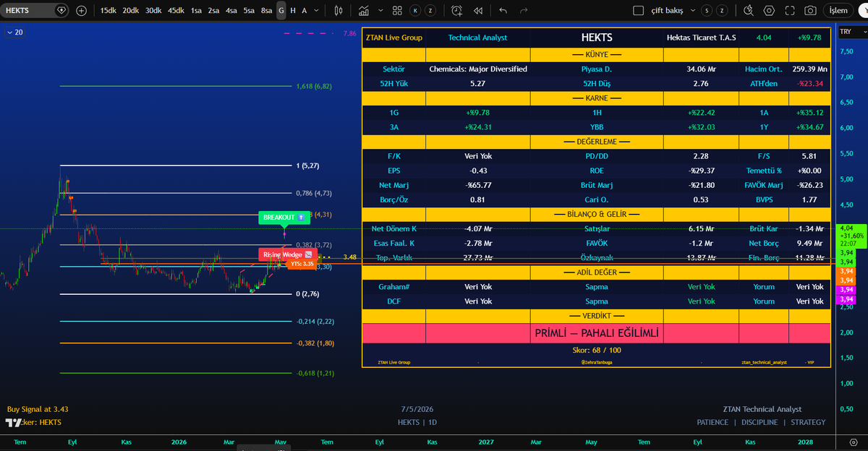Click the Rising Wedge pattern label
The width and height of the screenshot is (868, 451).
point(286,254)
